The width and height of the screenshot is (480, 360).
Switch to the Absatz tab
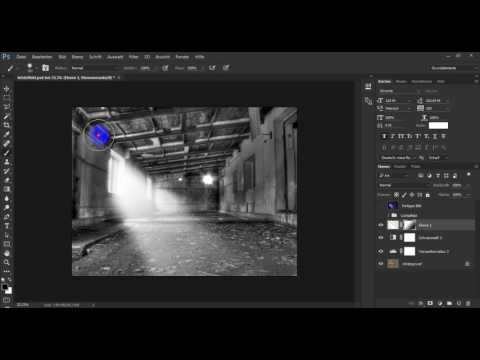click(401, 81)
